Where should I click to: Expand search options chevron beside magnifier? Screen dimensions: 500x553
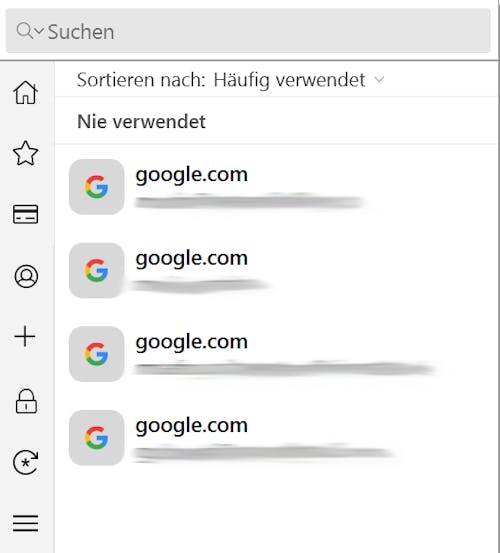[39, 31]
